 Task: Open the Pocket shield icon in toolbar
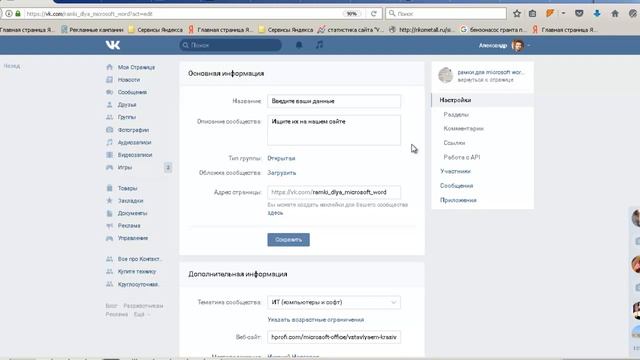[x=579, y=13]
